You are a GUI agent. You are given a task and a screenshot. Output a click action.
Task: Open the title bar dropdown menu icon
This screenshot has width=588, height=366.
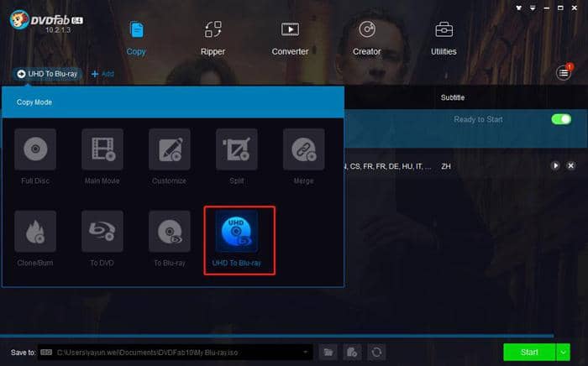click(x=533, y=8)
